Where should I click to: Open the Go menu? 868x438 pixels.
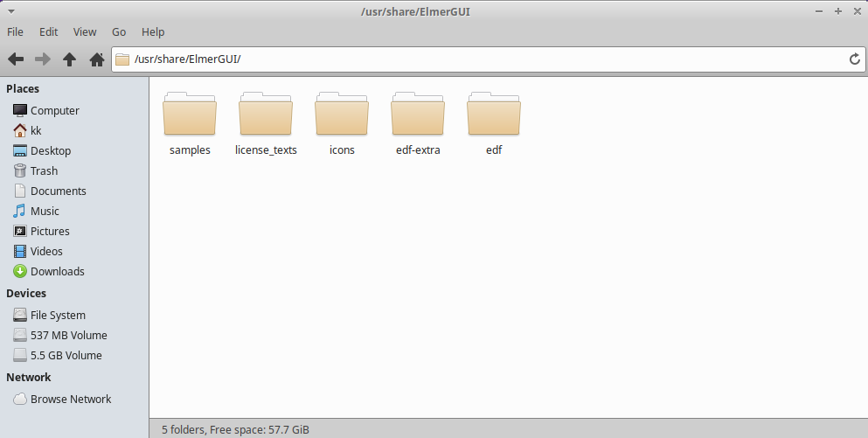(x=119, y=31)
